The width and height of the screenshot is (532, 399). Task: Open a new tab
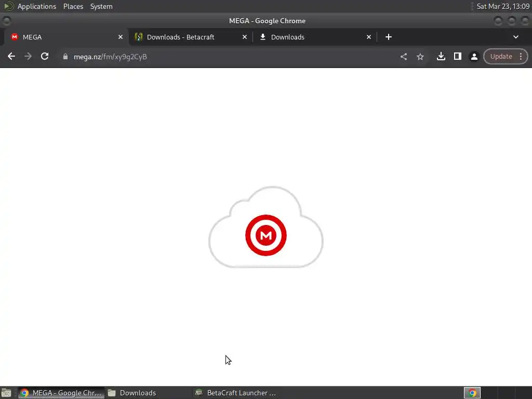(389, 37)
